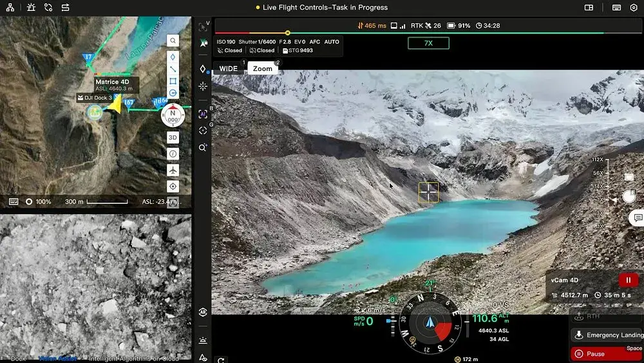Click the beacon light icon near sidebar bottom
Viewport: 644px width, 363px height.
203,340
